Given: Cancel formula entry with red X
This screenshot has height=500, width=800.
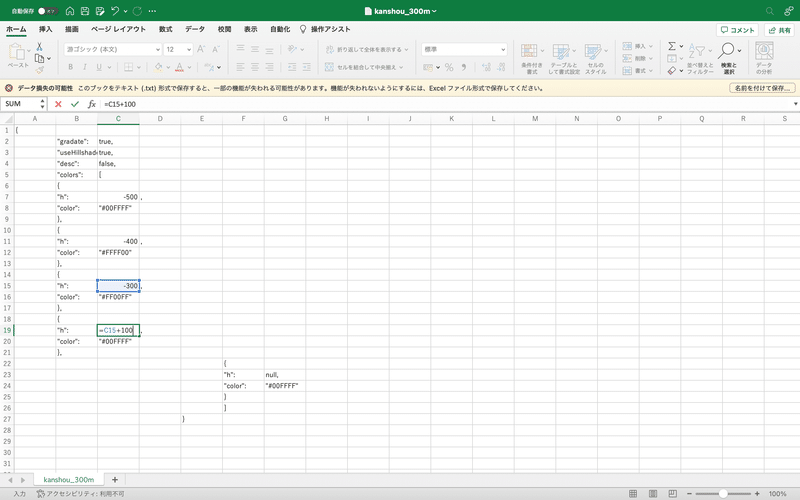Looking at the screenshot, I should tap(58, 104).
